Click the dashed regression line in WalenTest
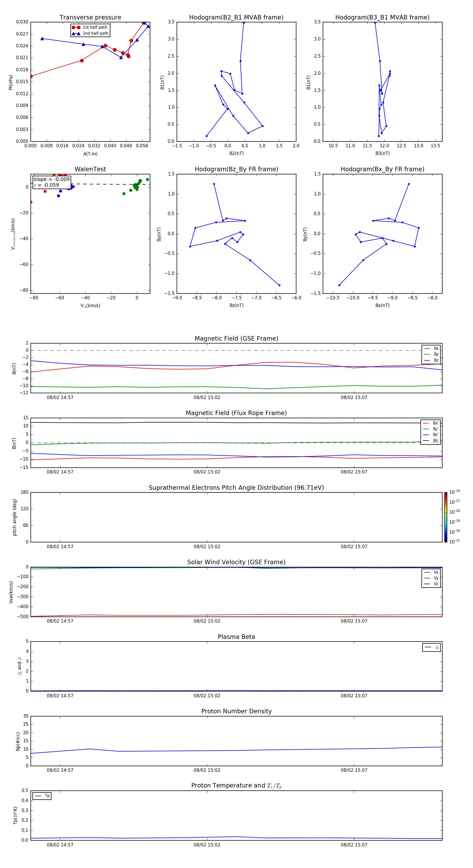This screenshot has width=473, height=868. [110, 184]
